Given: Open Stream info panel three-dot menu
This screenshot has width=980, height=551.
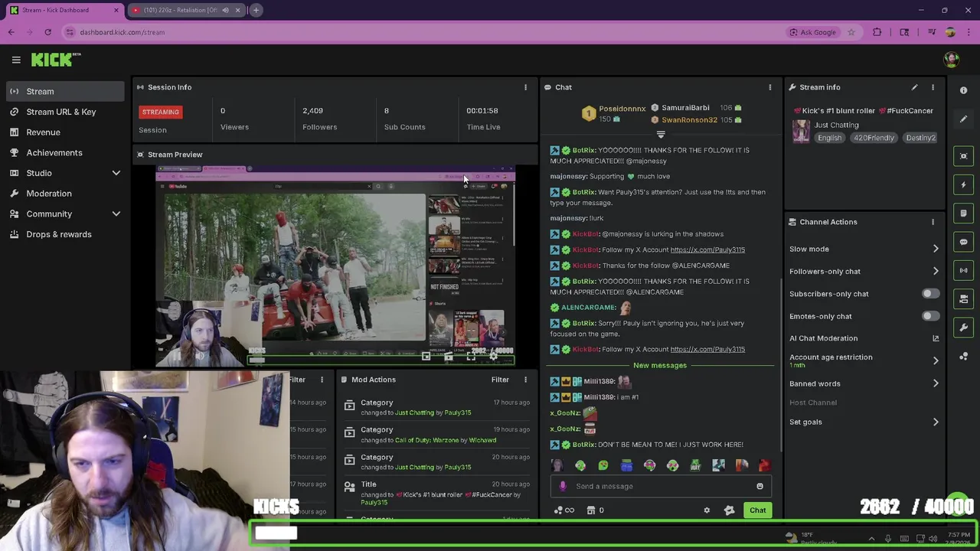Looking at the screenshot, I should (933, 87).
